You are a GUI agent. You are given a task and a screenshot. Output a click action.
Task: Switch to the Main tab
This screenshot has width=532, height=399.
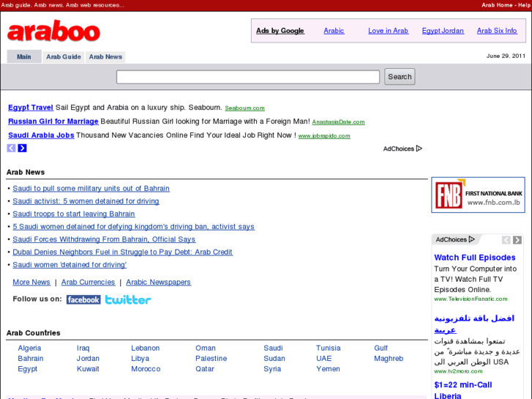[24, 56]
